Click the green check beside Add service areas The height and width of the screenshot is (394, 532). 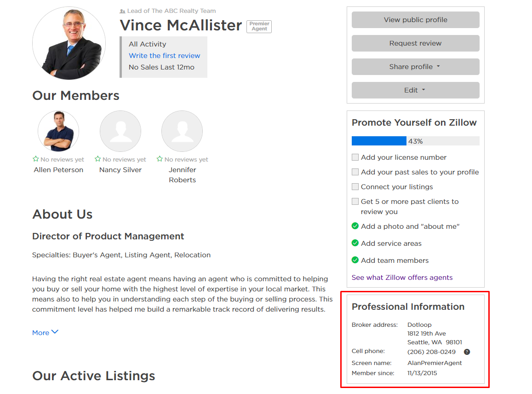click(355, 243)
